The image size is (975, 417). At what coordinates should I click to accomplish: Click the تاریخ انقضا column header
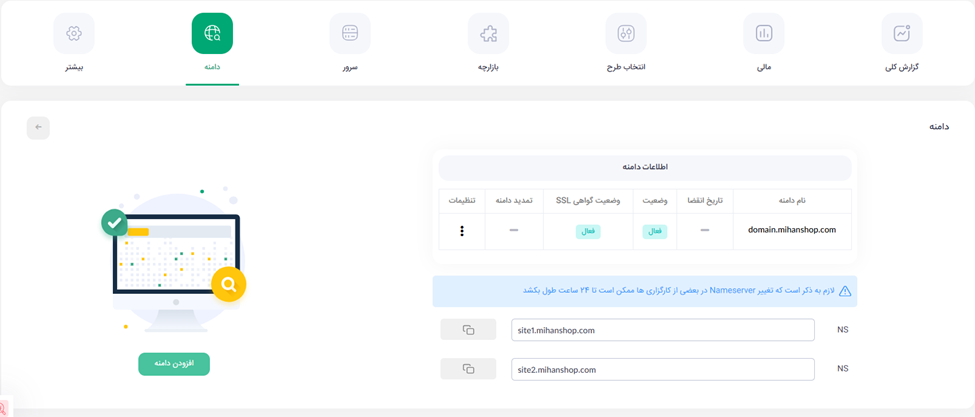coord(705,201)
